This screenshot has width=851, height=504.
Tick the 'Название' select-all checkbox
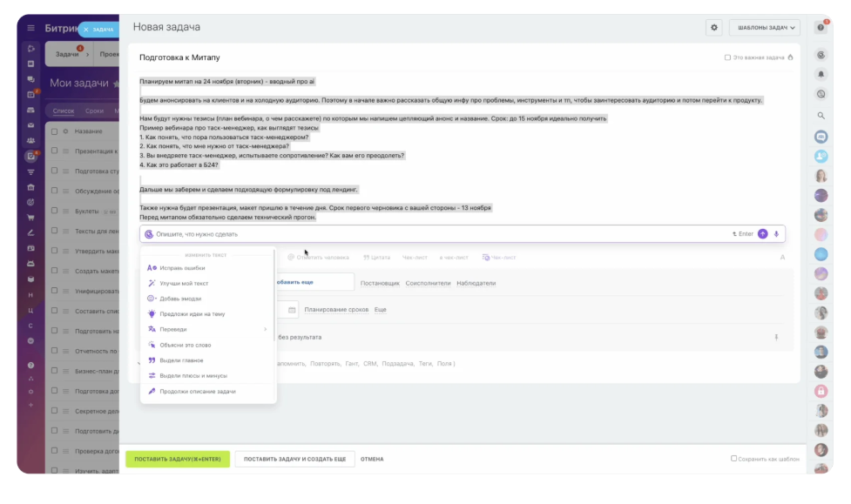54,131
